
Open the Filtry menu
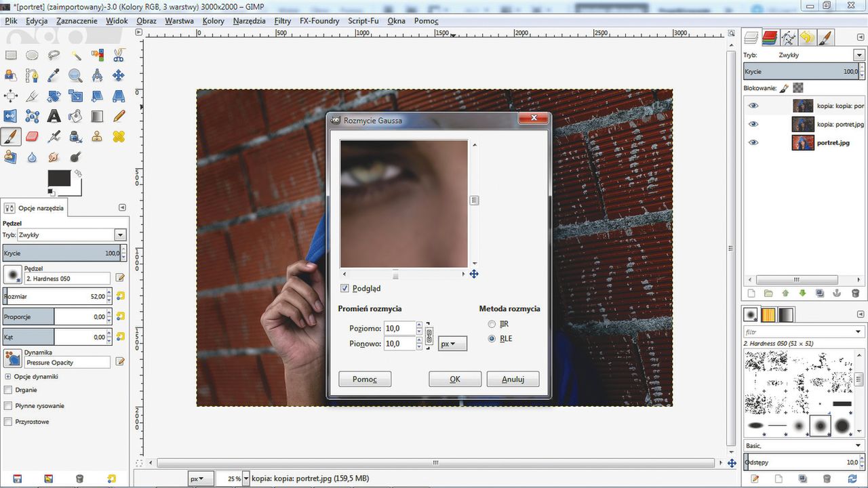coord(283,21)
